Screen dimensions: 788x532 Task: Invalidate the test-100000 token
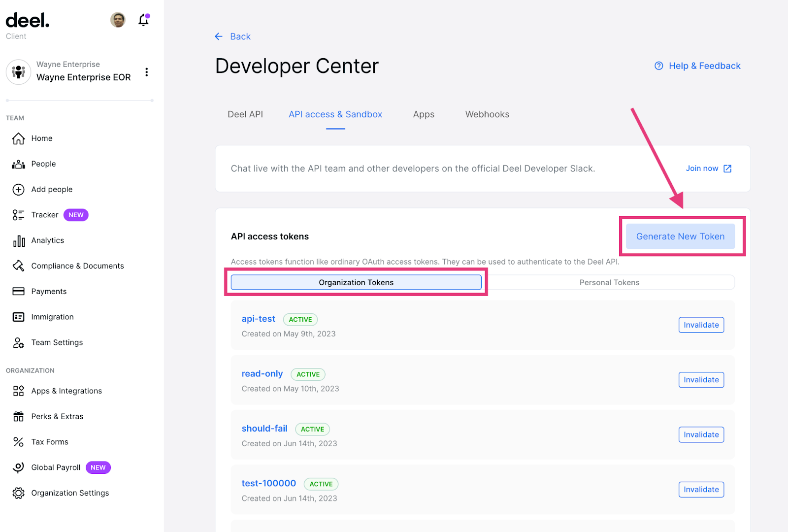click(701, 490)
